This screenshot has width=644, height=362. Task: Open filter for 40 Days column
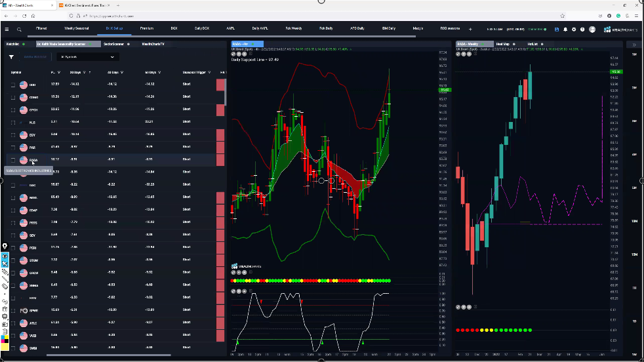point(122,73)
